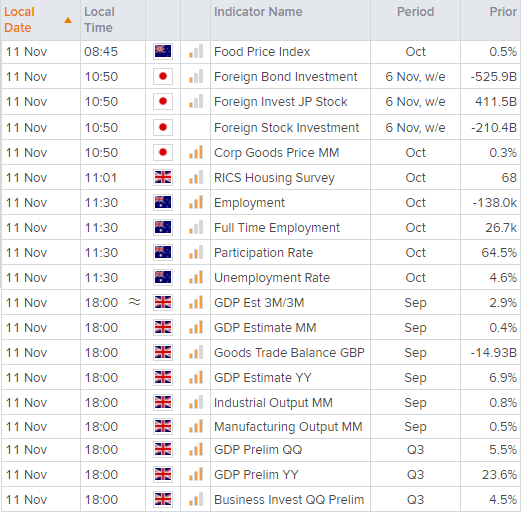Click the importance bars for Business Invest QQ Prelim

point(196,500)
